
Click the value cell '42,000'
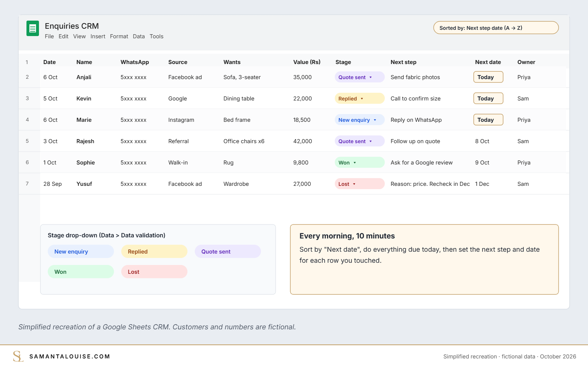302,141
